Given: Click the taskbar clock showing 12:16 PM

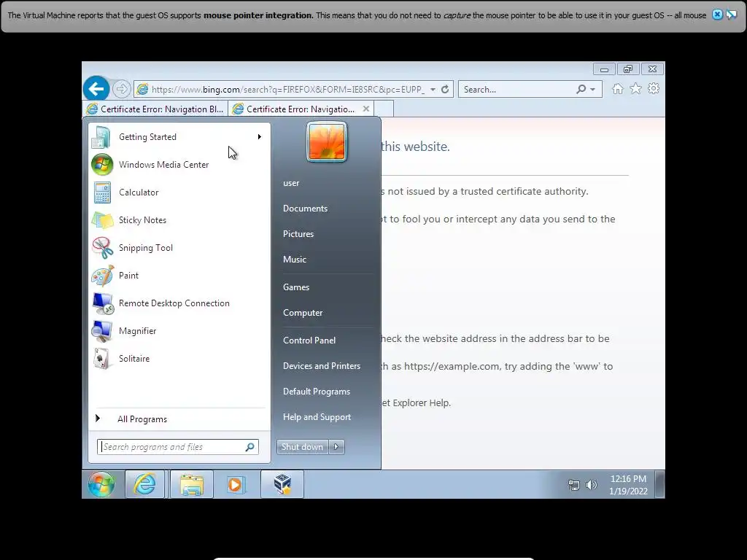Looking at the screenshot, I should click(628, 485).
